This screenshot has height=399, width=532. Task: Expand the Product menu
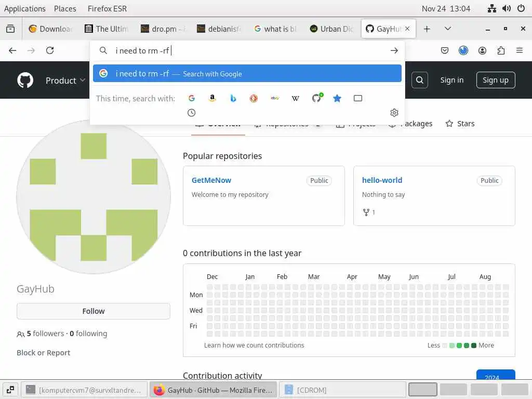(65, 81)
